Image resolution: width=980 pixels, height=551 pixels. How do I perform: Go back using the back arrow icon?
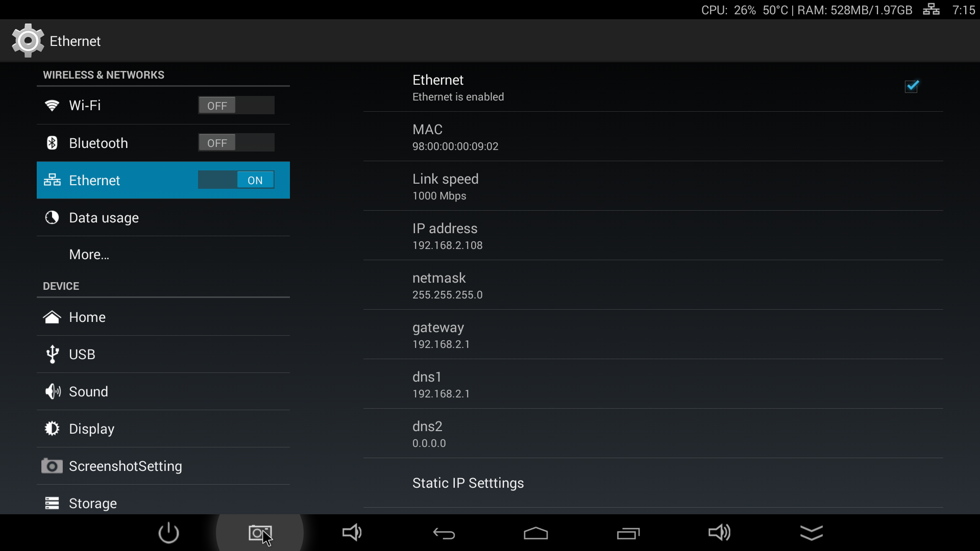[444, 534]
